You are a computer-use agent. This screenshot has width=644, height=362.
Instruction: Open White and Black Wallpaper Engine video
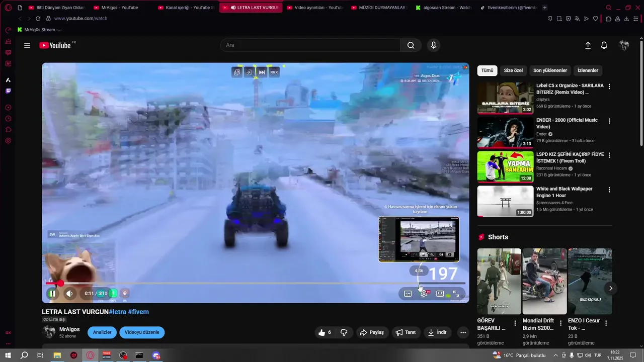506,201
